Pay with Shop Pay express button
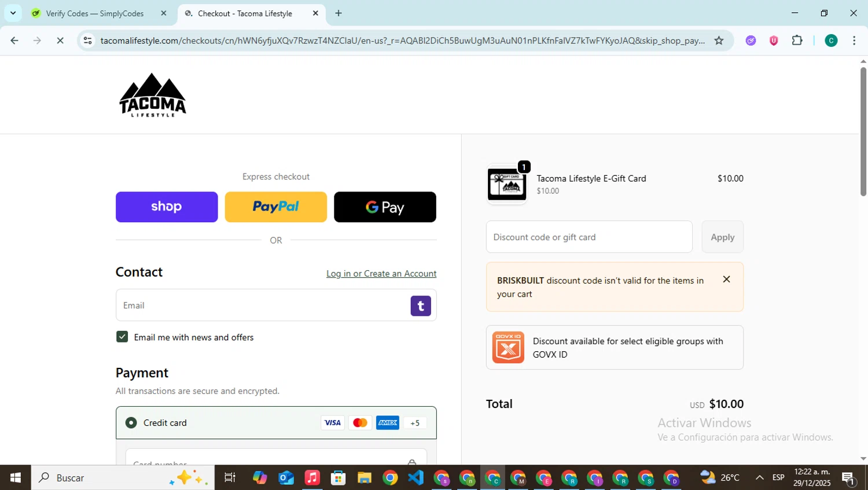868x490 pixels. (167, 207)
